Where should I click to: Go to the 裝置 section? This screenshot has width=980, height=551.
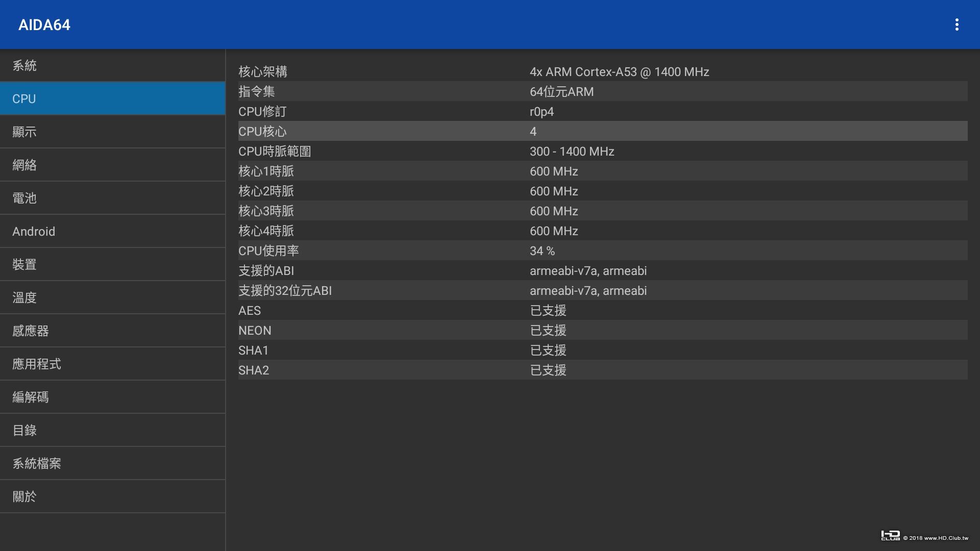pos(112,264)
